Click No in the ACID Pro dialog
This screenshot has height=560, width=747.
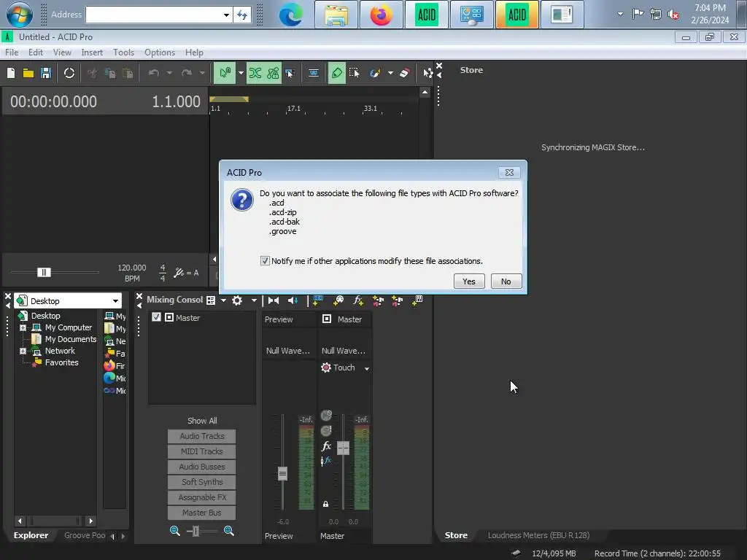506,281
